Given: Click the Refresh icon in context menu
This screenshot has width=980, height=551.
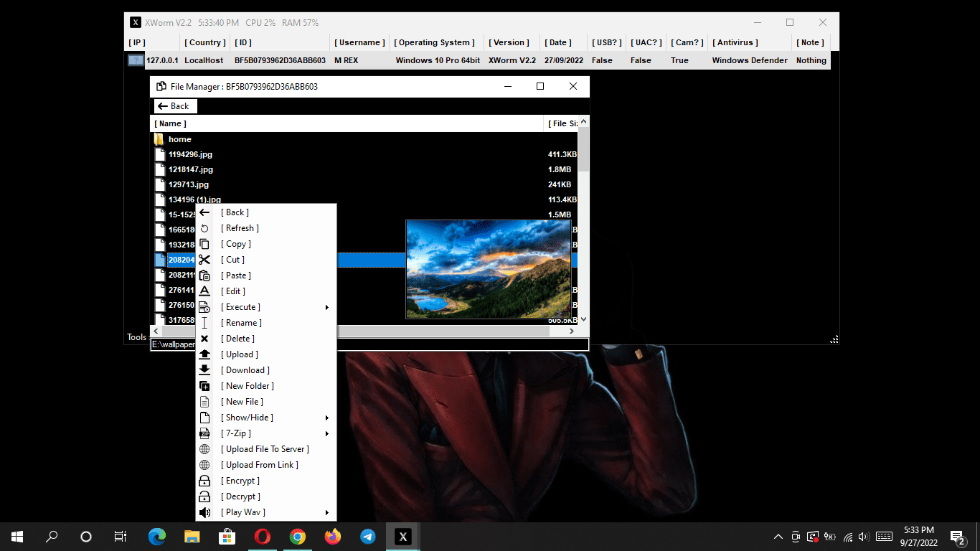Looking at the screenshot, I should [204, 228].
